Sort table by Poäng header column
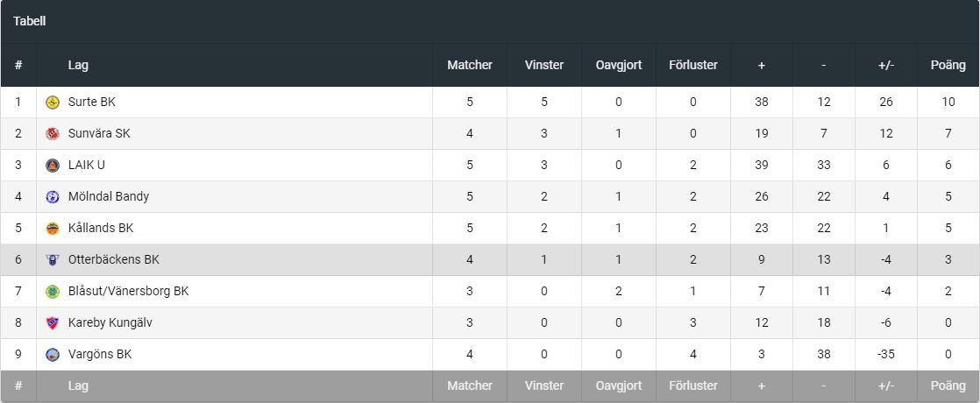Image resolution: width=980 pixels, height=403 pixels. (x=948, y=65)
